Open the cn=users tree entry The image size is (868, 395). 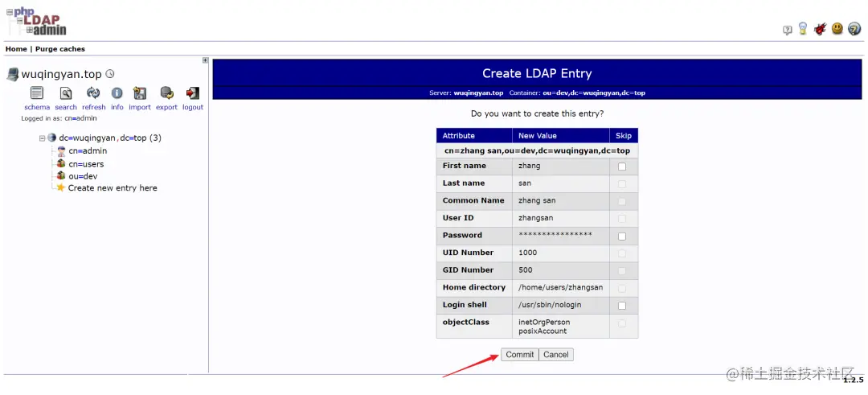[86, 164]
